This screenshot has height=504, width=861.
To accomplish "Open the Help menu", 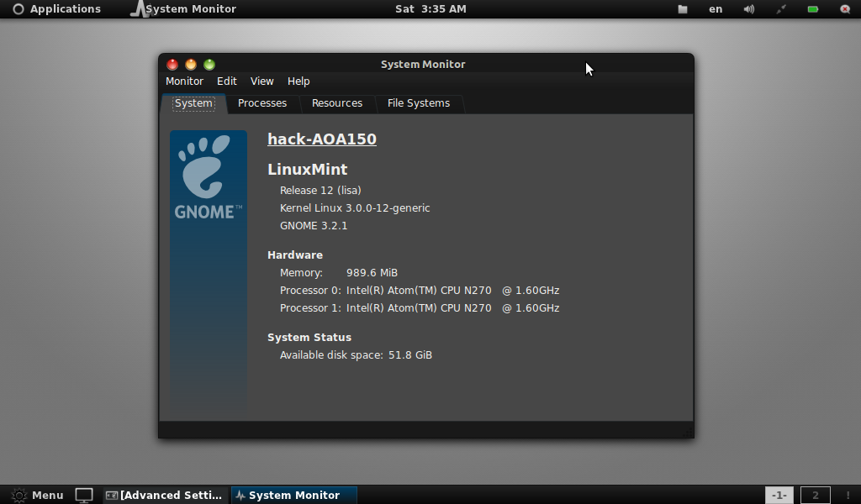I will (298, 81).
